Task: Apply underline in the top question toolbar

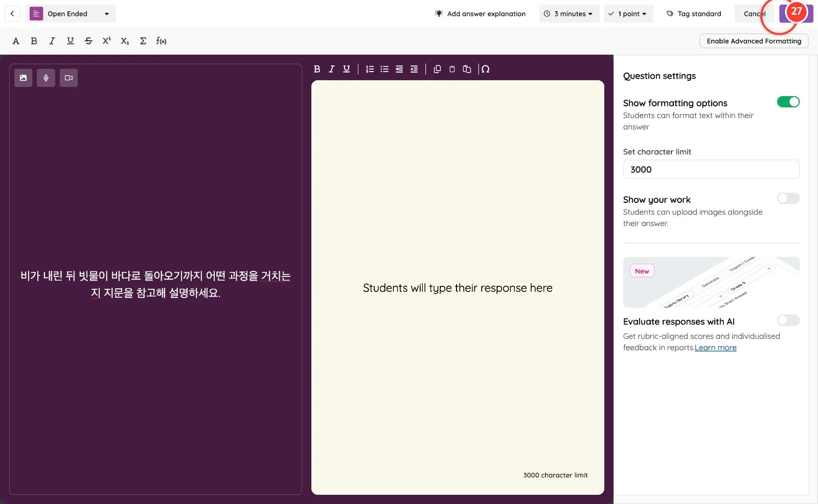Action: point(71,41)
